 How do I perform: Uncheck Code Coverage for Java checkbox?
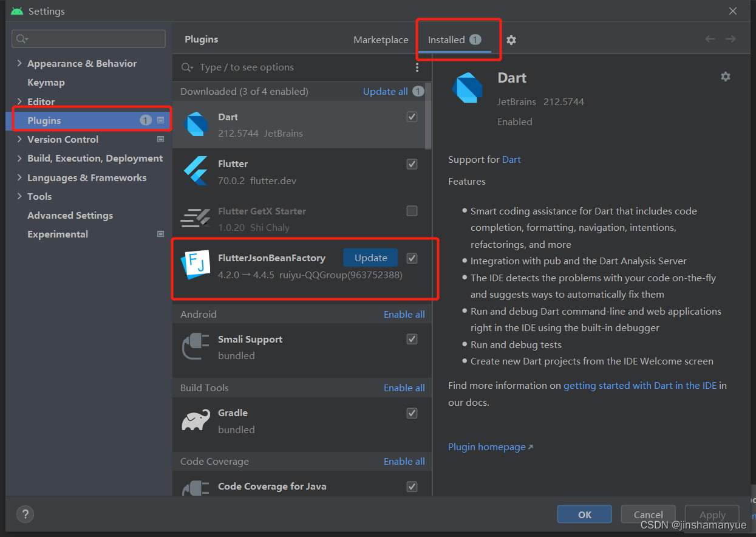click(x=412, y=487)
